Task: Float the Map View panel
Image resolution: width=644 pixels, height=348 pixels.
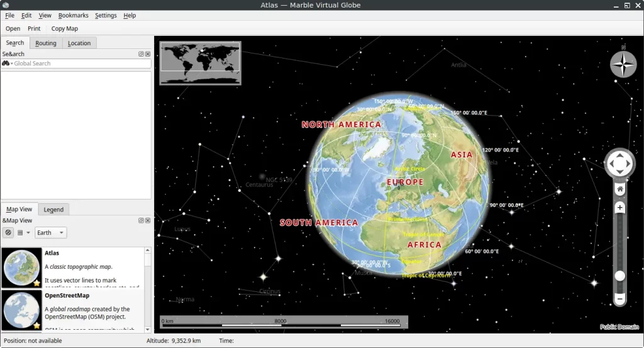Action: (x=141, y=221)
